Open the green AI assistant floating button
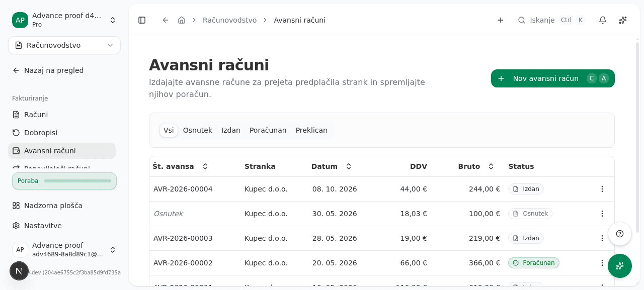Viewport: 644px width, 290px height. pyautogui.click(x=620, y=266)
